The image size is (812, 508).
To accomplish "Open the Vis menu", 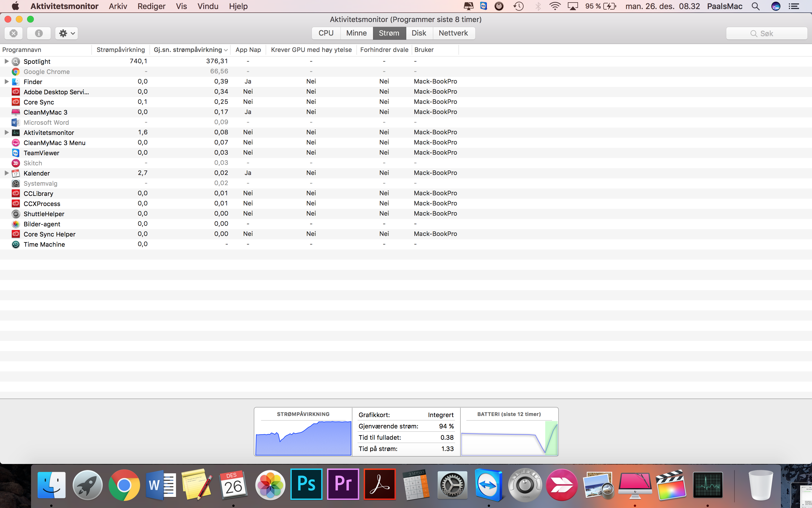I will [x=181, y=6].
